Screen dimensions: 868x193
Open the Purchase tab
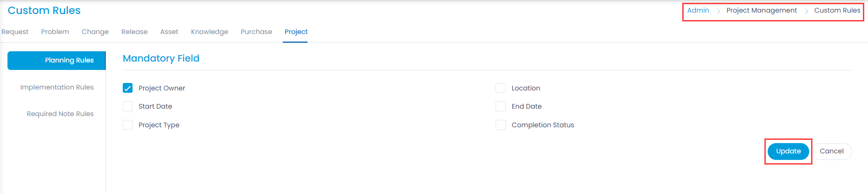click(256, 32)
